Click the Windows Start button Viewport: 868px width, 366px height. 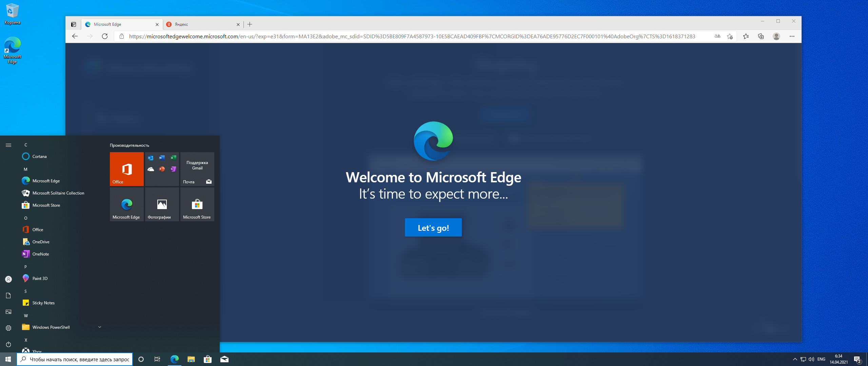point(8,359)
